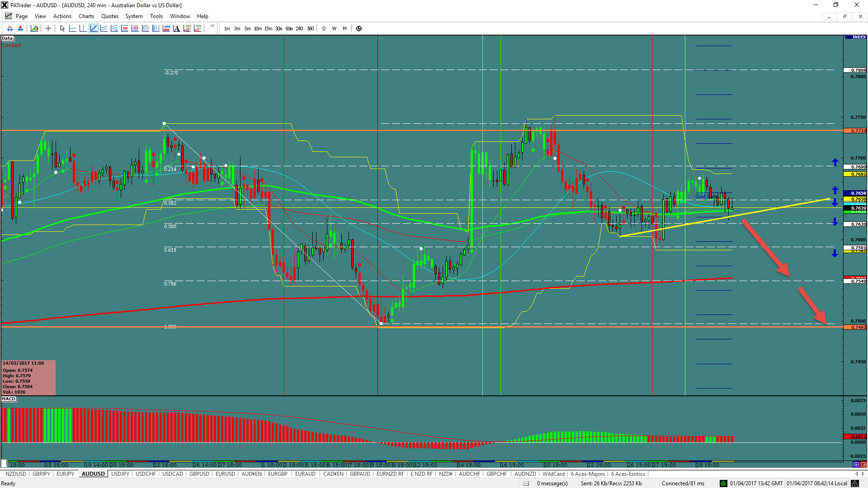Select the Monthly (M) timeframe
Viewport: 868px width, 488px height.
[345, 28]
